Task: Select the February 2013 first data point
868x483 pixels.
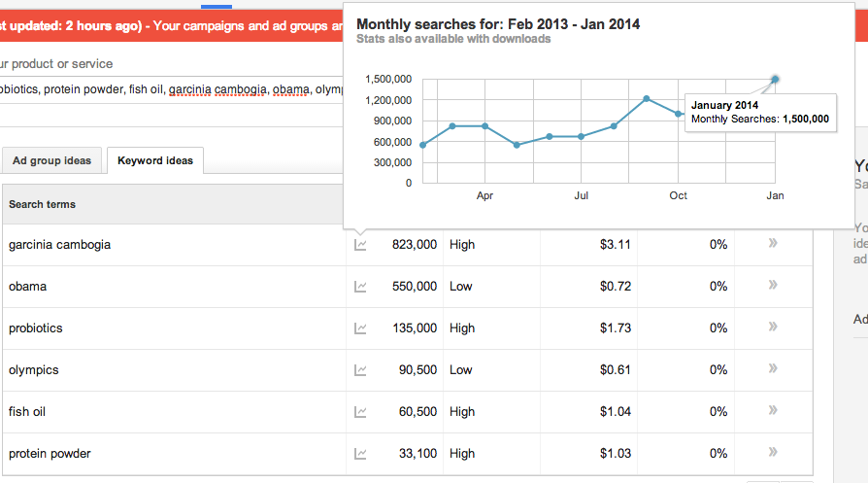Action: (x=423, y=145)
